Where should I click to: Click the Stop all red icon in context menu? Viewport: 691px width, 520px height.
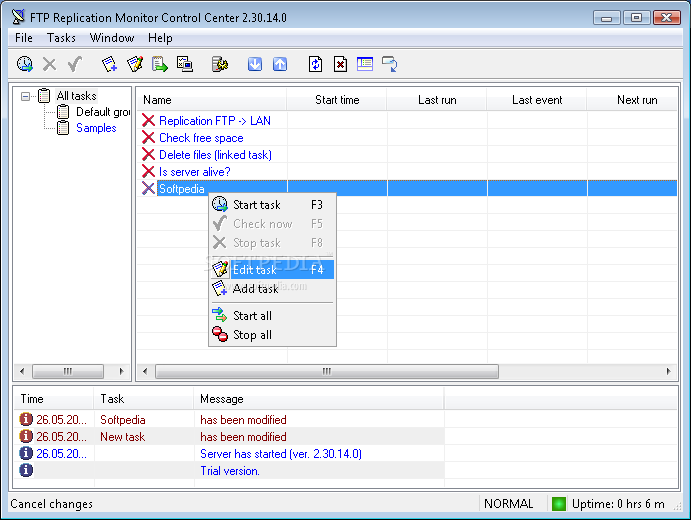pyautogui.click(x=219, y=334)
